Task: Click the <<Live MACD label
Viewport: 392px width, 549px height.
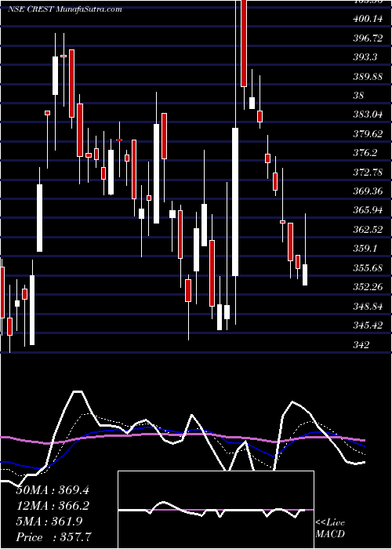Action: (x=330, y=529)
